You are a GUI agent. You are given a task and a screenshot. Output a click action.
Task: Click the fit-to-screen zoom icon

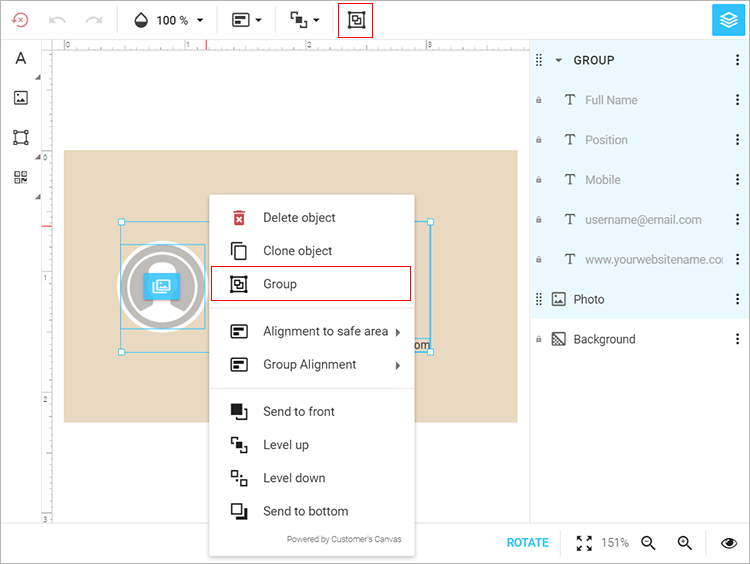coord(584,543)
